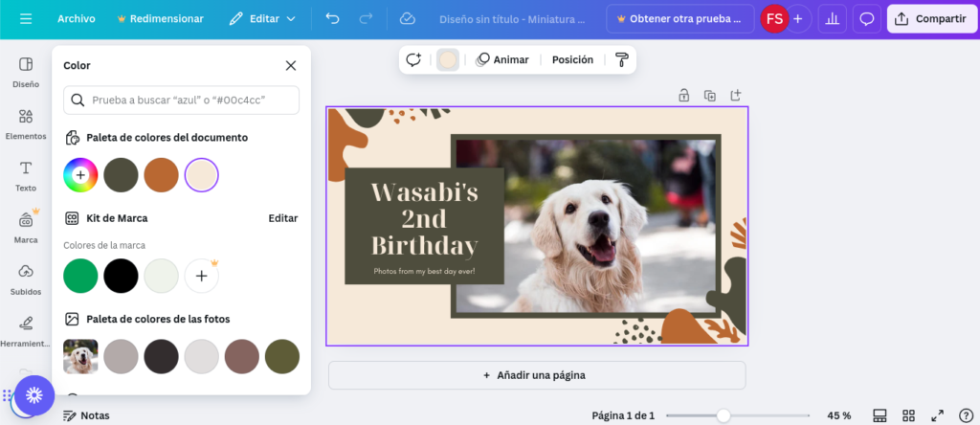Screen dimensions: 980x425
Task: Open the FS profile avatar
Action: [x=774, y=19]
